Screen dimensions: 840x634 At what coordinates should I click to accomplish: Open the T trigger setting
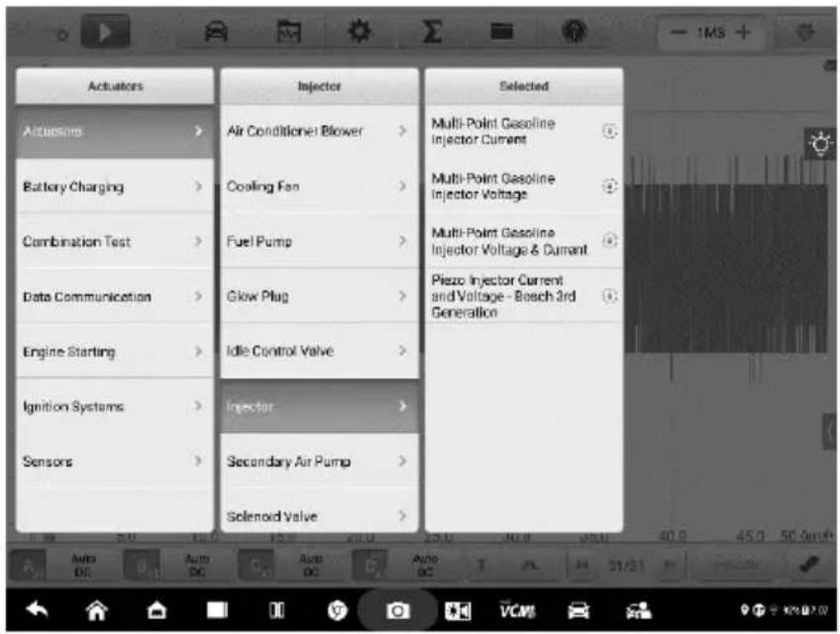pyautogui.click(x=481, y=566)
